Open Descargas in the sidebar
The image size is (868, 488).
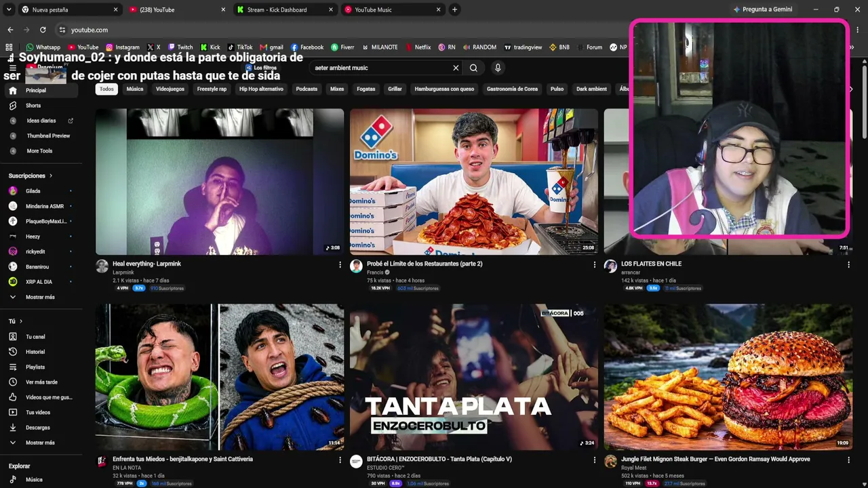(x=38, y=428)
